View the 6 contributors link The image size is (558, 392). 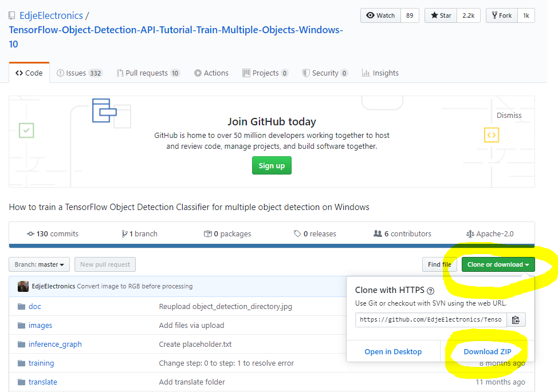pos(402,233)
